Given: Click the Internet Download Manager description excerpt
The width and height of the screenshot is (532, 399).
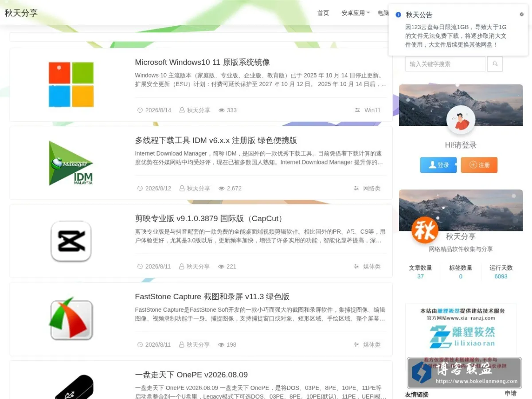Looking at the screenshot, I should tap(259, 158).
